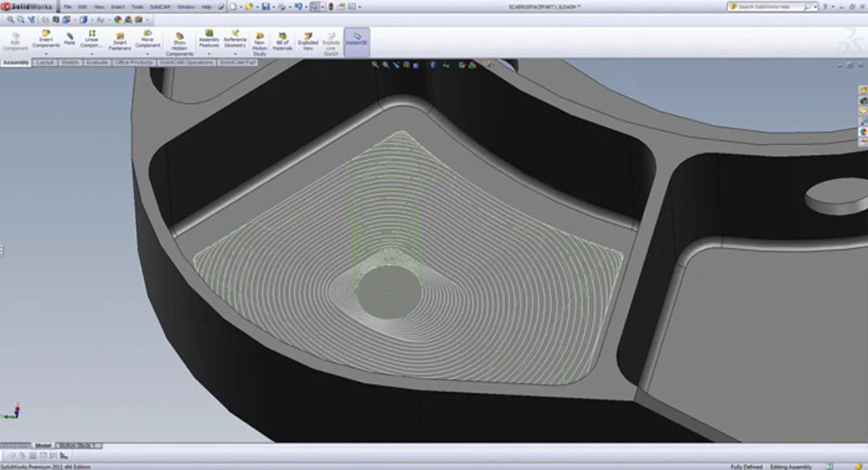The height and width of the screenshot is (470, 868).
Task: Switch to the SolidCAM Operations tab
Action: pos(185,63)
